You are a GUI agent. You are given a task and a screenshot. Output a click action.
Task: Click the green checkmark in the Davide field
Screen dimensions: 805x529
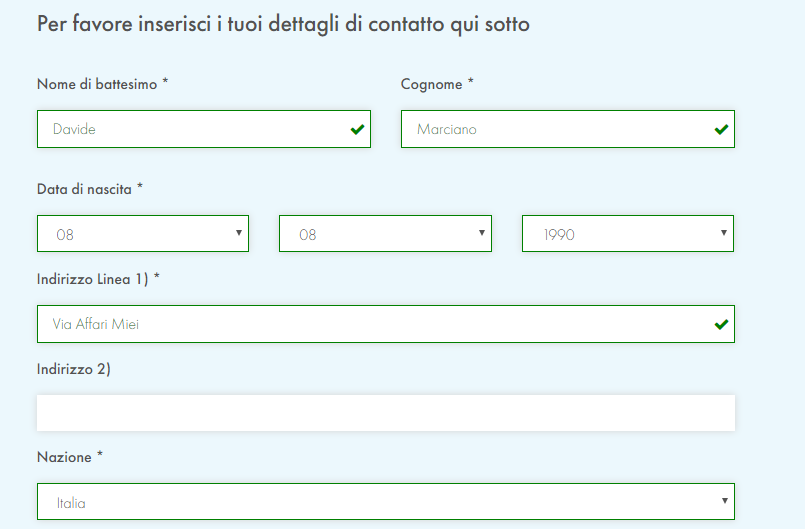pos(357,129)
